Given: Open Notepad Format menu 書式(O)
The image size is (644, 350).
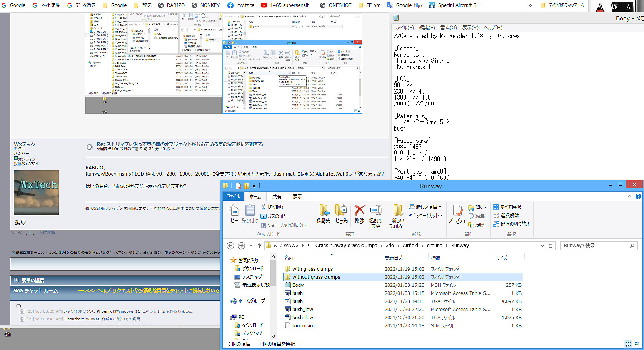Looking at the screenshot, I should tap(449, 28).
